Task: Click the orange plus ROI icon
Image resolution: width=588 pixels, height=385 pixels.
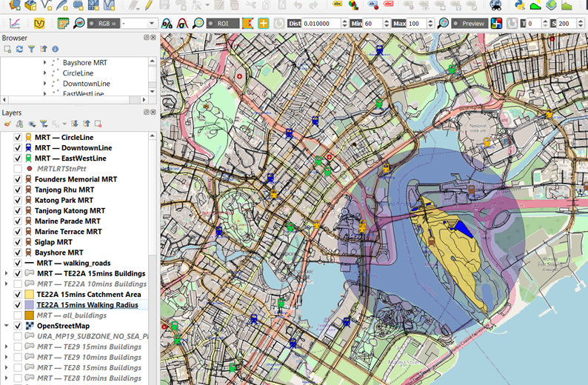Action: click(x=264, y=24)
